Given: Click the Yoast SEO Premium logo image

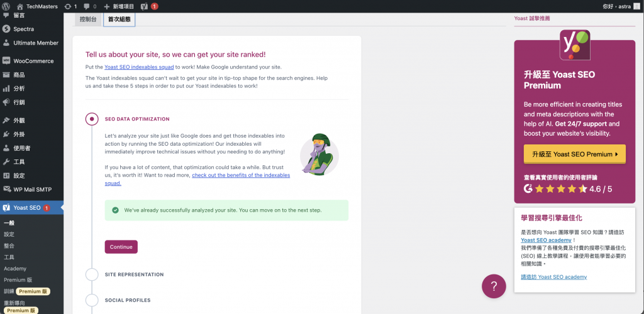Looking at the screenshot, I should 575,45.
